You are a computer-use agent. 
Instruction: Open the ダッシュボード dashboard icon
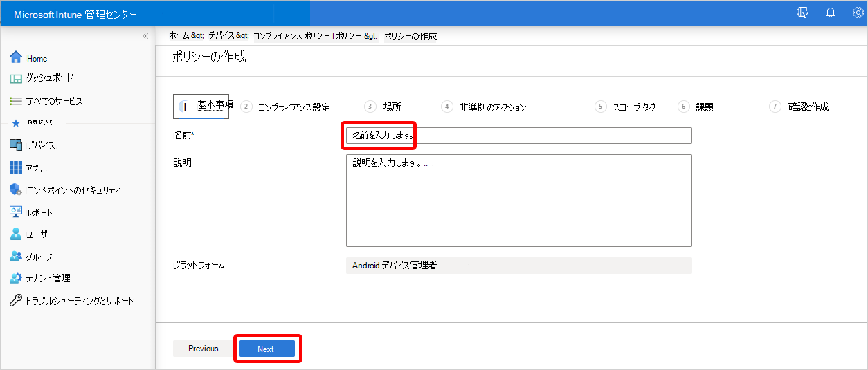(16, 78)
